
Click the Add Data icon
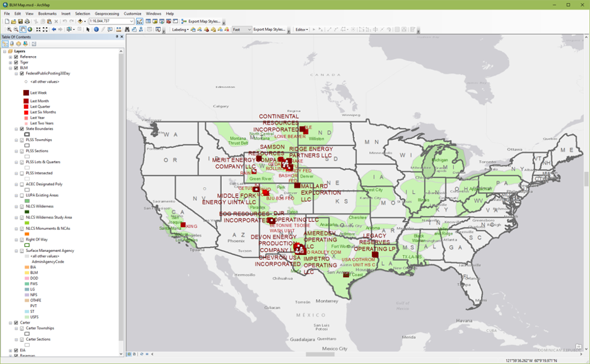coord(81,21)
